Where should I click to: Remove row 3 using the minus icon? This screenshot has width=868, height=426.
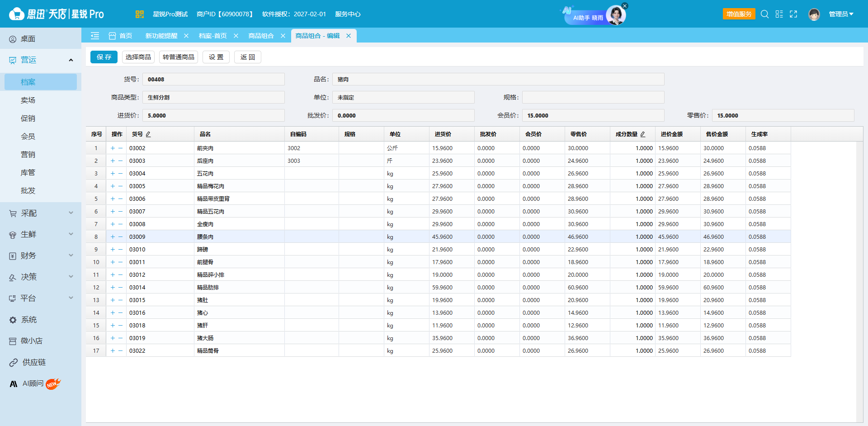pos(121,173)
